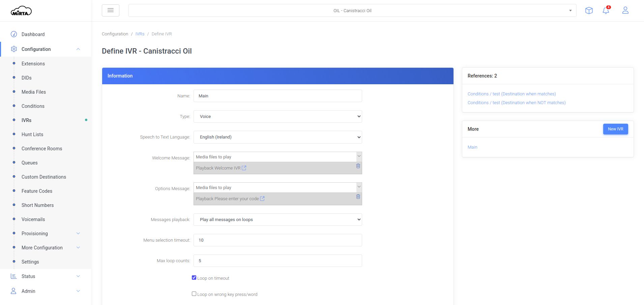Open Please enter your code external link icon
Image resolution: width=644 pixels, height=305 pixels.
tap(262, 199)
